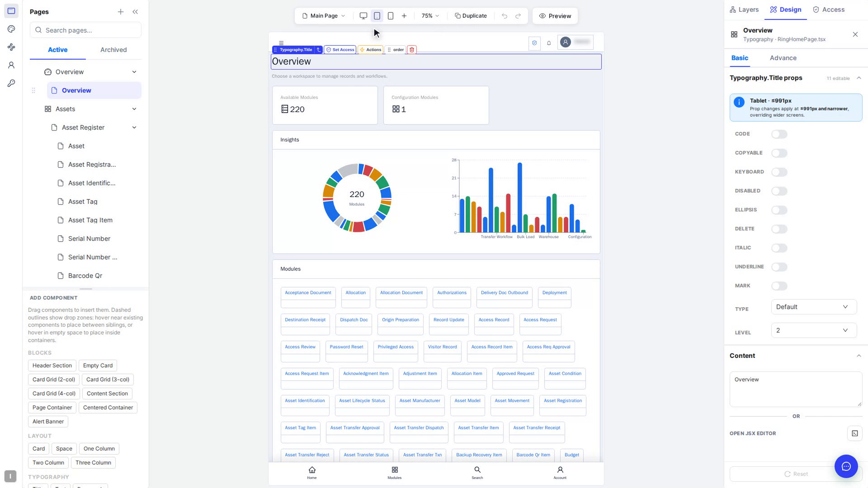Delete the selected Typography.Title component
Image resolution: width=868 pixels, height=488 pixels.
pos(412,50)
